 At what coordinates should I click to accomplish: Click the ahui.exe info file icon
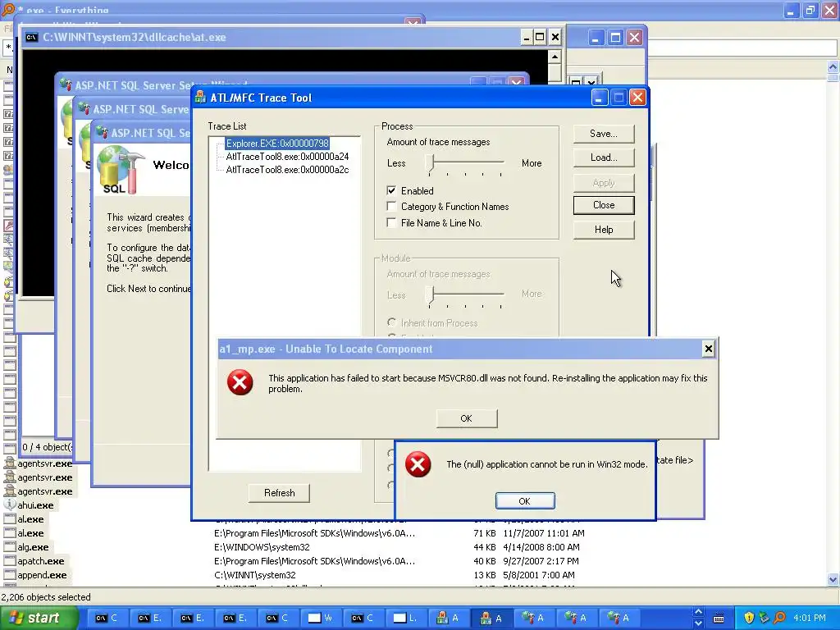tap(10, 504)
